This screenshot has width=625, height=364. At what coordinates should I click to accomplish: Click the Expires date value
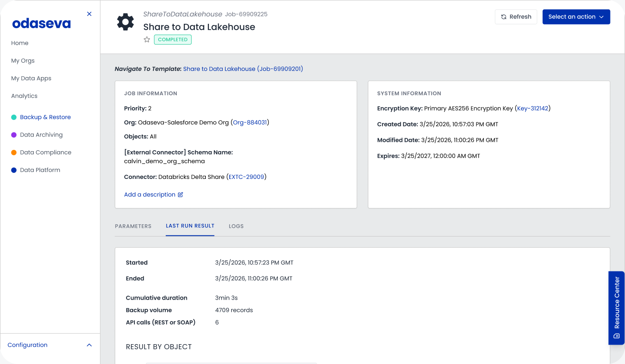441,156
